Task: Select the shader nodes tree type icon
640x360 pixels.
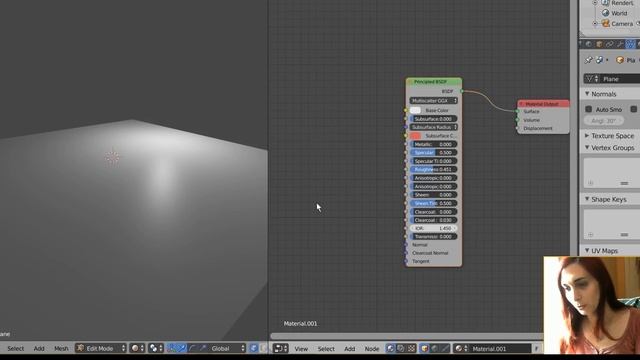Action: click(x=391, y=349)
